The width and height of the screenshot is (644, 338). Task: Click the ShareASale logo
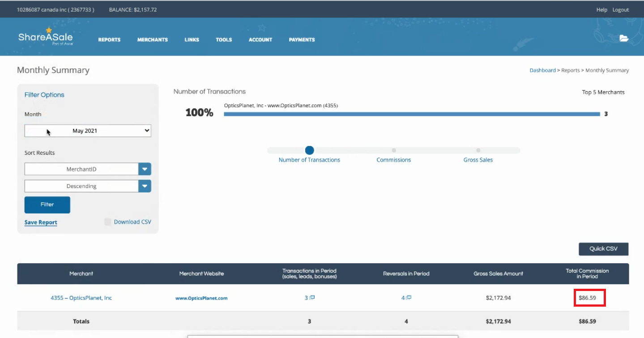point(45,37)
